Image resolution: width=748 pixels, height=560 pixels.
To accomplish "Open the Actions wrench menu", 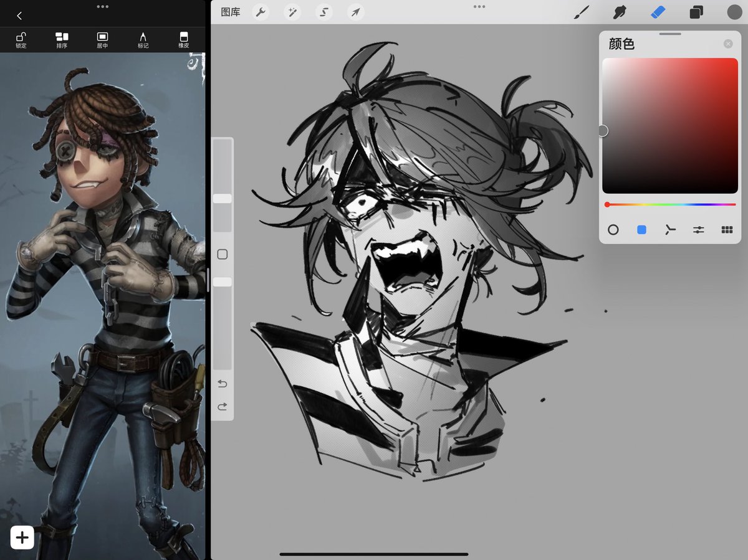I will click(261, 12).
